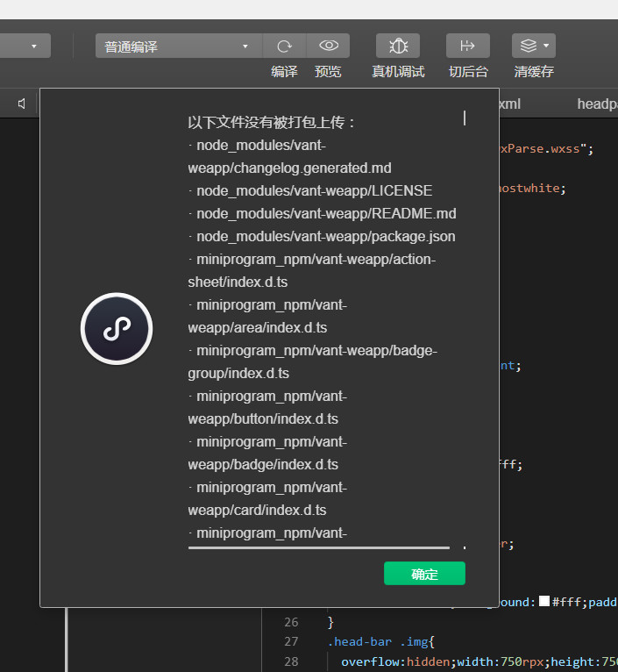Click the text 以下文件没有被打包上传
Screen dimensions: 618x672
point(271,123)
